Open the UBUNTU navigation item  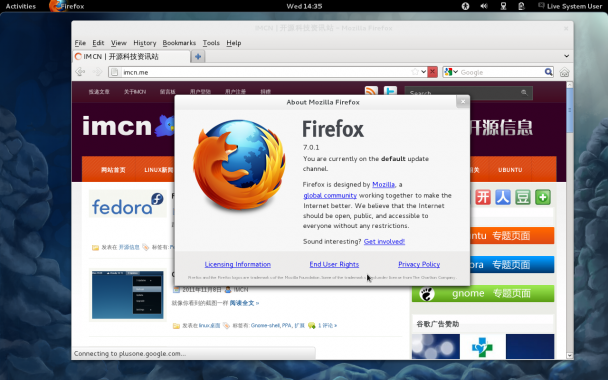(x=510, y=170)
